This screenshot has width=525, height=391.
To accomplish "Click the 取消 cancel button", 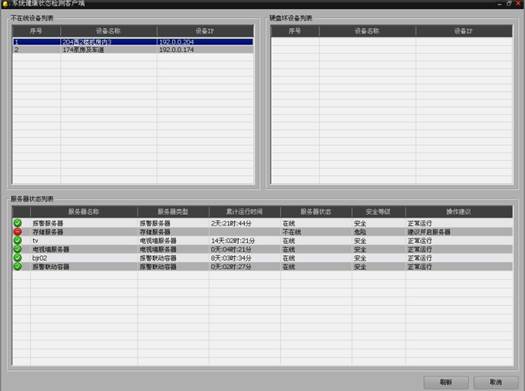I will [496, 382].
